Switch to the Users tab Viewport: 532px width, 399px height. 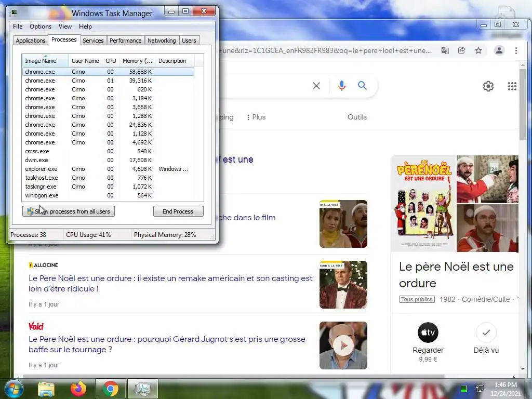tap(189, 41)
